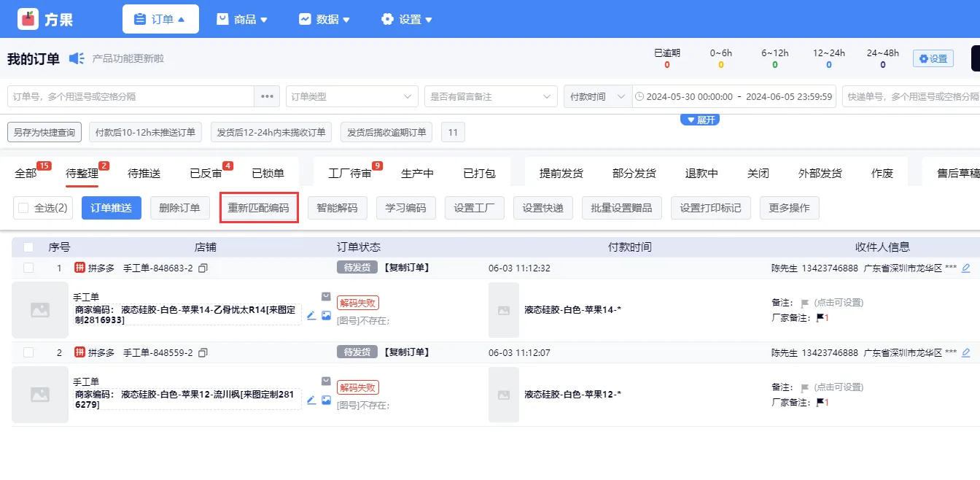Image resolution: width=980 pixels, height=480 pixels.
Task: Open the 商品 menu in the top navigation
Action: click(243, 20)
